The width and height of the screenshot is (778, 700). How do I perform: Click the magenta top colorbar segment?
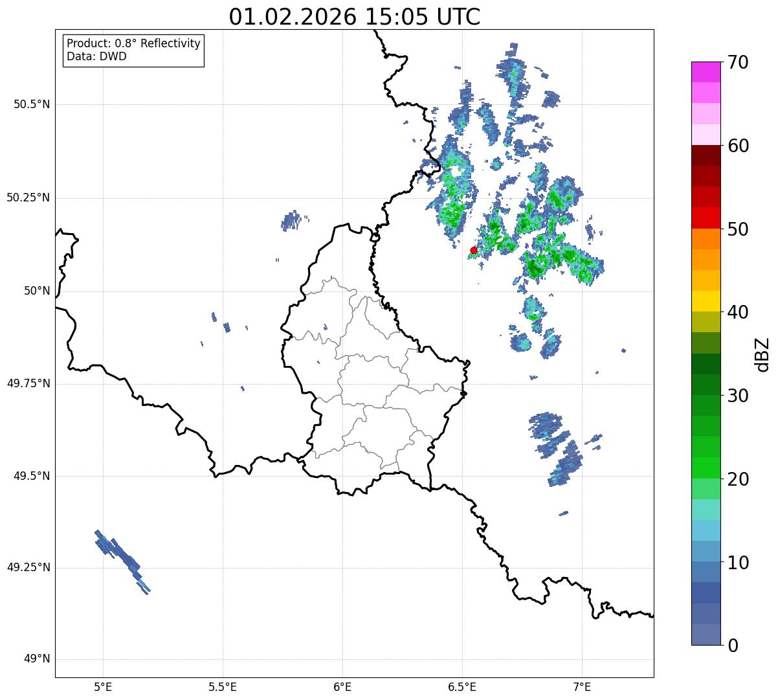pyautogui.click(x=706, y=72)
